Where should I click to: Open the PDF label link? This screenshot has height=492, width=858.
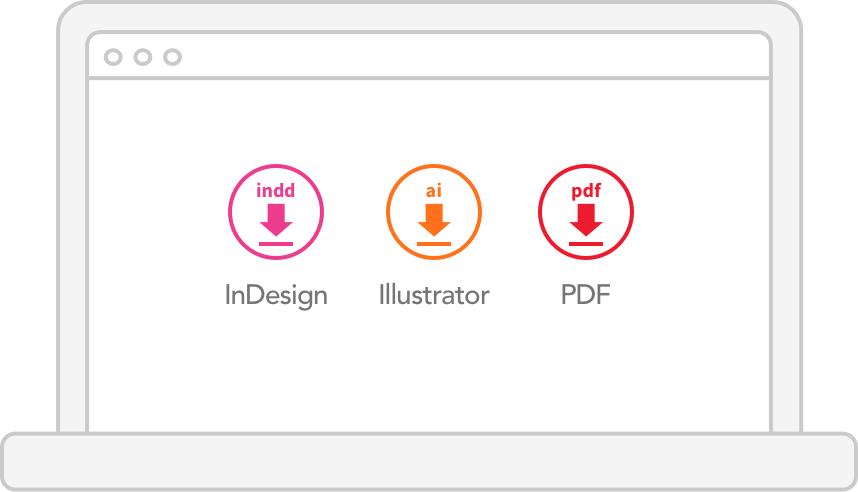pyautogui.click(x=585, y=294)
